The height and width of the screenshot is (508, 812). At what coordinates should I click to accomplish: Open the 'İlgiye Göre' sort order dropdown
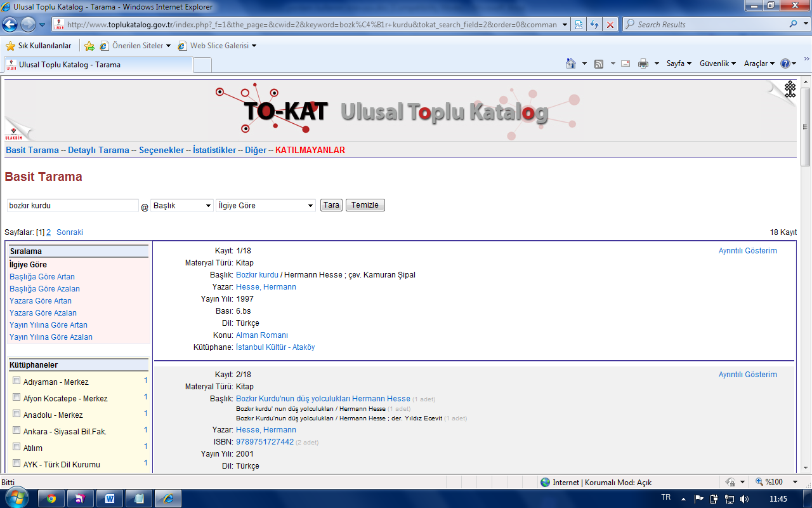coord(266,206)
